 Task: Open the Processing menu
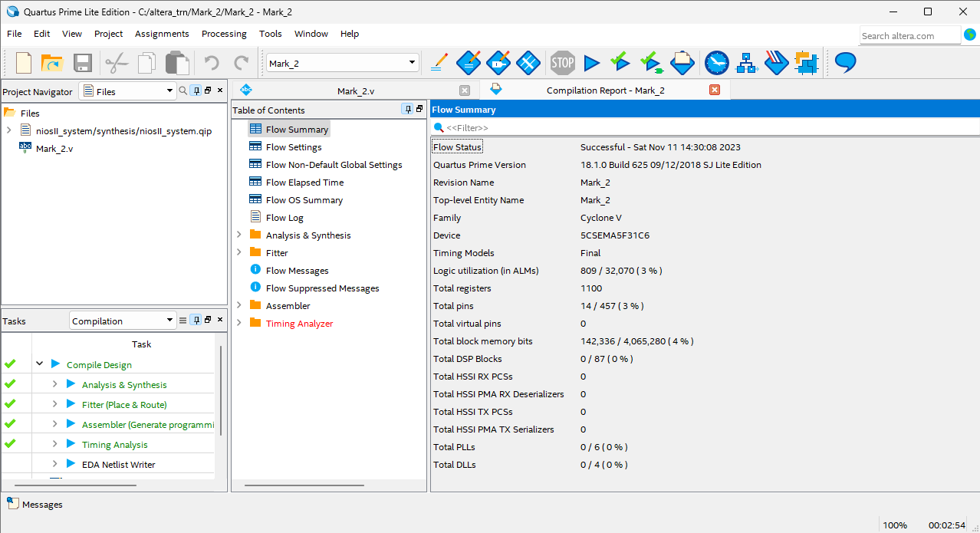(x=224, y=34)
